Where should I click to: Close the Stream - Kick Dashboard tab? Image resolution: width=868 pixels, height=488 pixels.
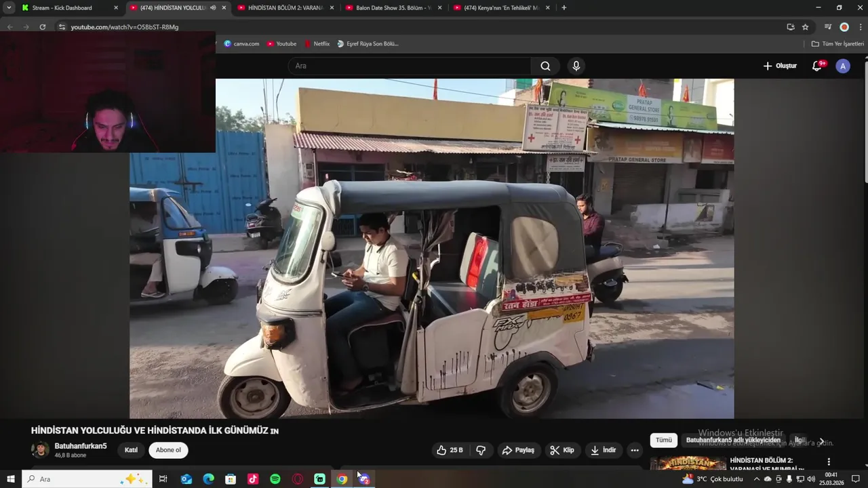click(116, 8)
